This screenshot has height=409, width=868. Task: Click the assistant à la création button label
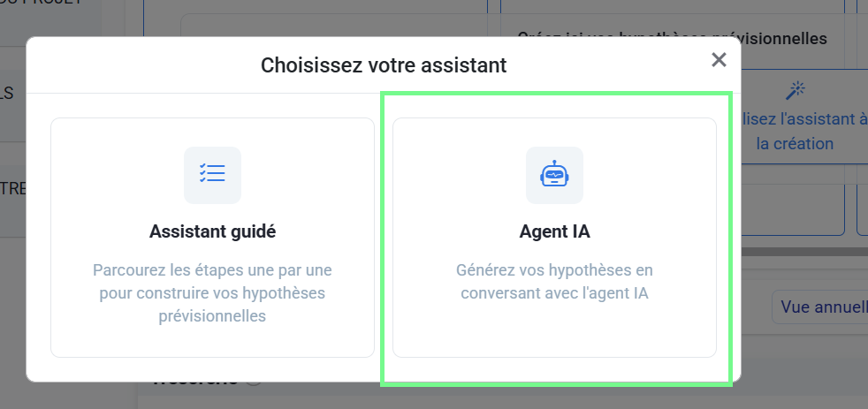pyautogui.click(x=800, y=131)
